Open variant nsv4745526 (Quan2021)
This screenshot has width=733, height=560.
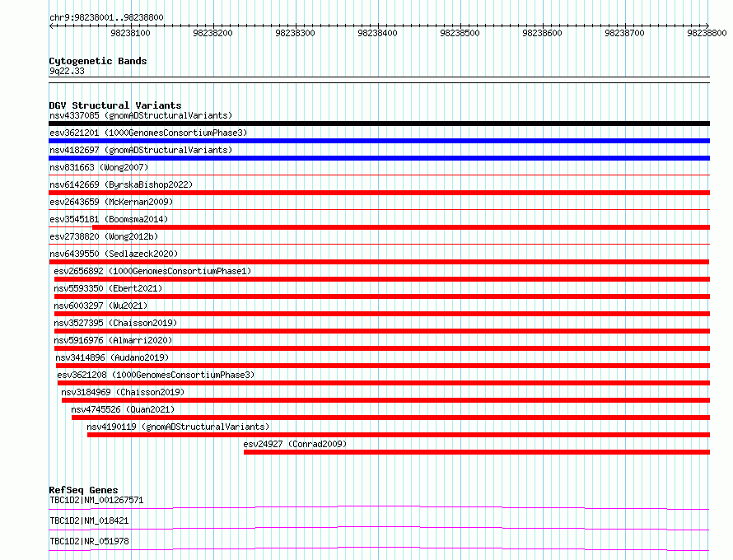coord(123,409)
